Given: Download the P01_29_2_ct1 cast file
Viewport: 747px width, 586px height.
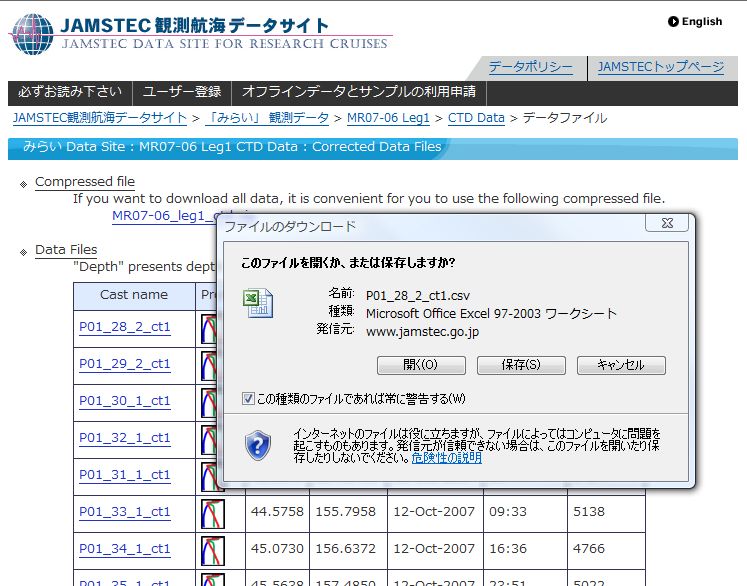Looking at the screenshot, I should pos(125,364).
